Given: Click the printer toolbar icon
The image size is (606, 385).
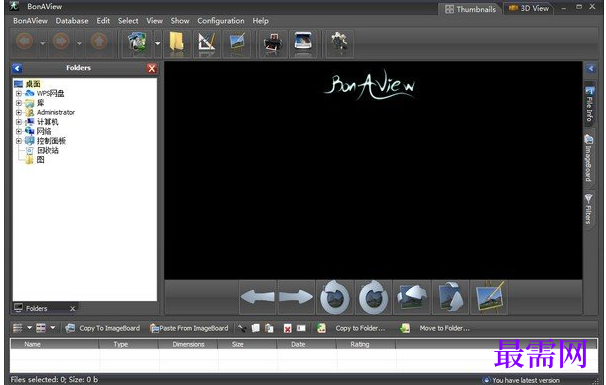Looking at the screenshot, I should 273,43.
